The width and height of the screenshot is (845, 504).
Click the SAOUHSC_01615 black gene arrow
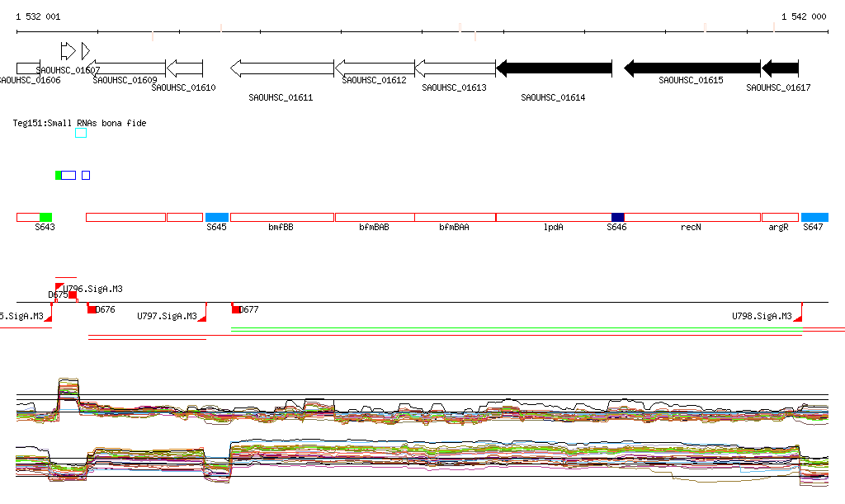point(692,68)
